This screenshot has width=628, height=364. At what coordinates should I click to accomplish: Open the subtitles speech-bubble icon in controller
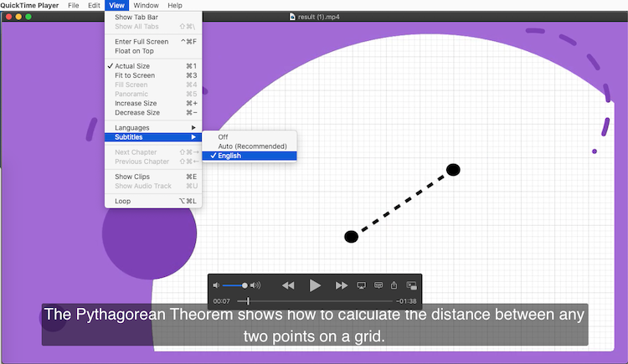pos(378,285)
